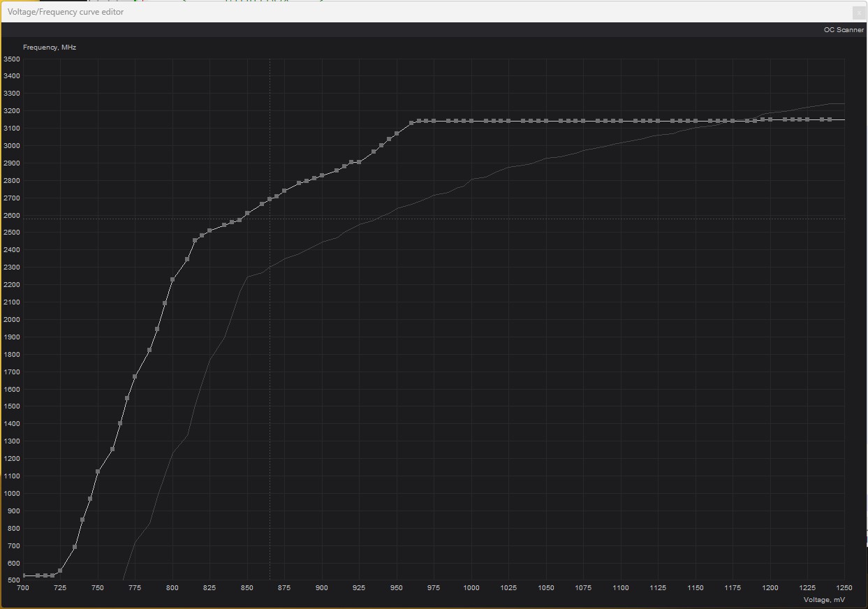This screenshot has height=609, width=868.
Task: Select the curve point at 700 mV
Action: (x=25, y=575)
